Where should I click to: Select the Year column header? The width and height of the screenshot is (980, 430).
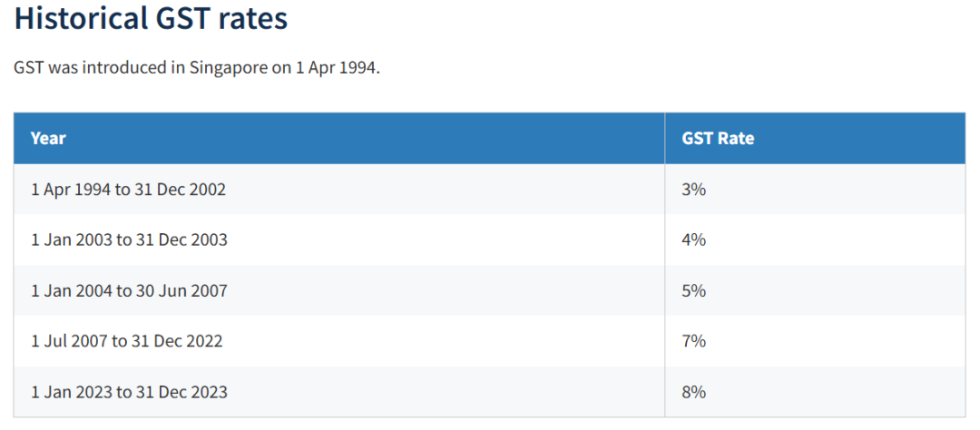[339, 138]
